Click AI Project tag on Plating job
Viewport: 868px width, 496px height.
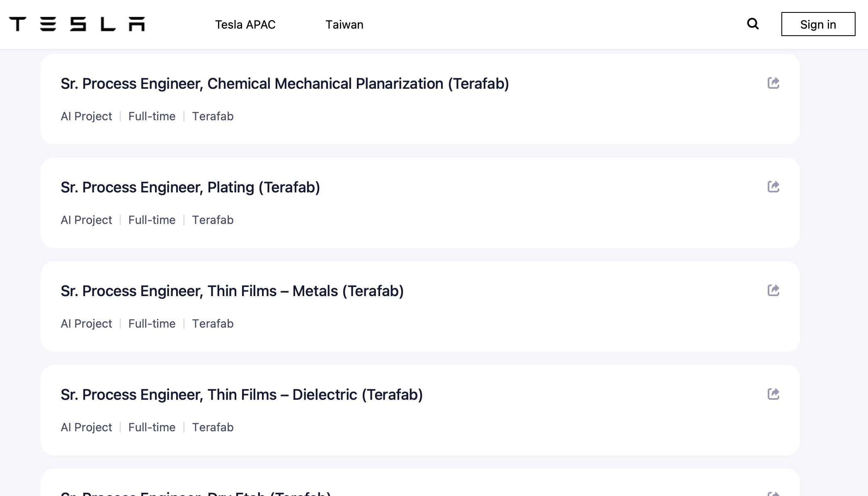coord(86,220)
